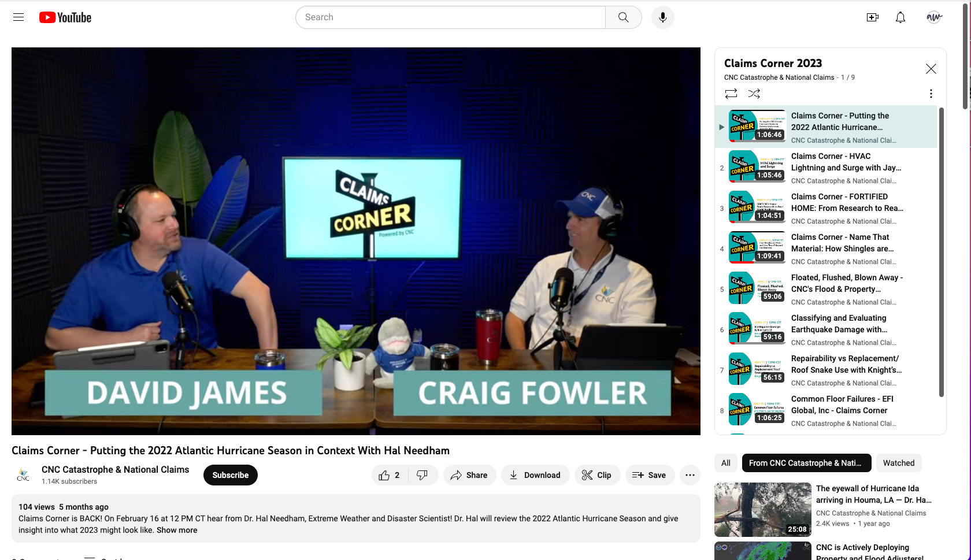Click the page vertical scrollbar
This screenshot has width=971, height=560.
(965, 57)
